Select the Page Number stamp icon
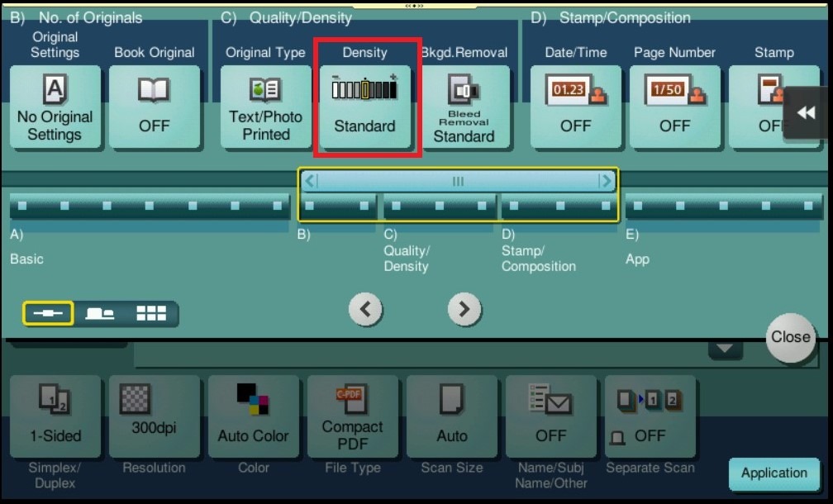 [x=675, y=106]
